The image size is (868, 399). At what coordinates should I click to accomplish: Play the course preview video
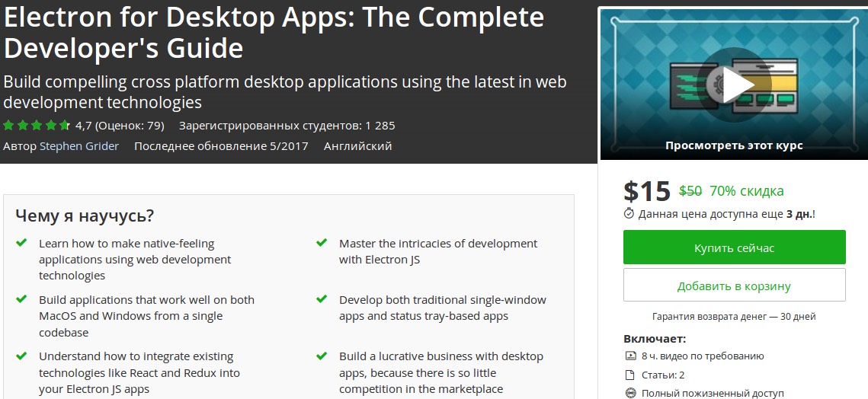[x=735, y=85]
